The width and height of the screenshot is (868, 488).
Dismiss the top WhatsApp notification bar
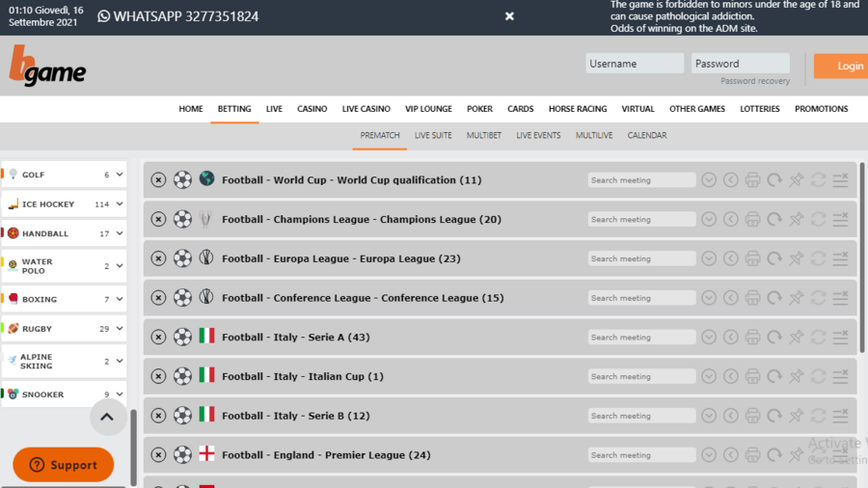pos(509,16)
